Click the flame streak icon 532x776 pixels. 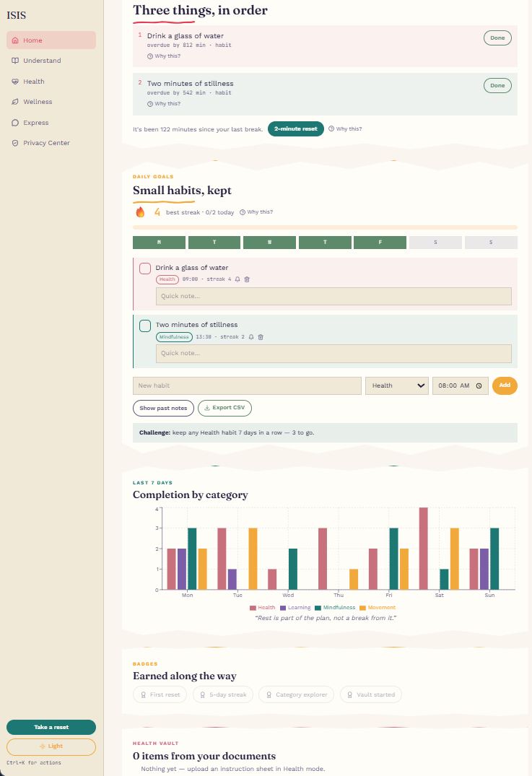coord(140,212)
